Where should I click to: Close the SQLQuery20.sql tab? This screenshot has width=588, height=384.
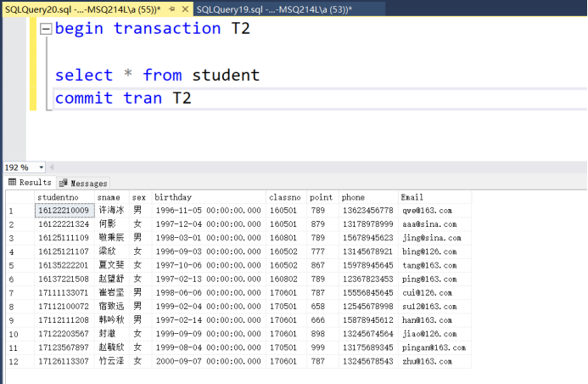(185, 9)
